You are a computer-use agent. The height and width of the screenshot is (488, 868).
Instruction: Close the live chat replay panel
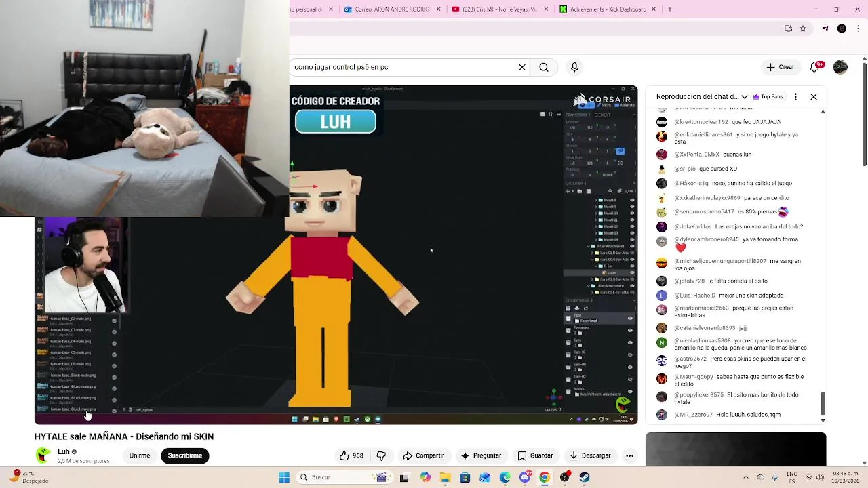coord(814,96)
